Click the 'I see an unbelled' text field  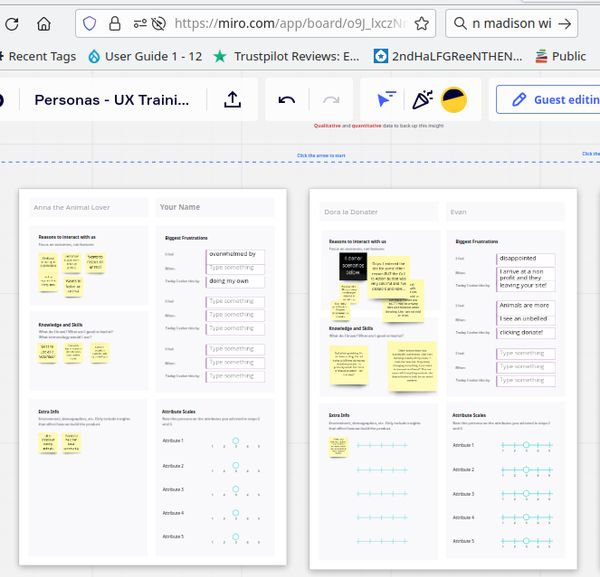525,319
